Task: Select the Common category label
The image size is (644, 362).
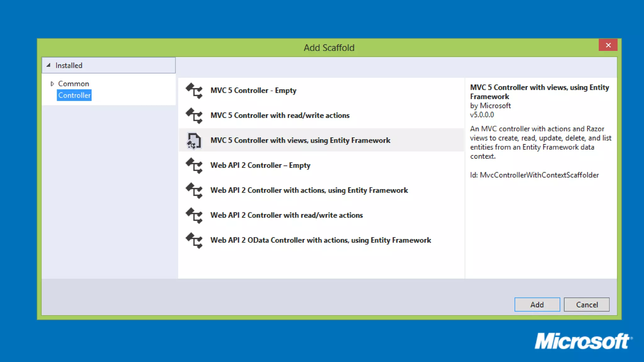Action: pos(74,84)
